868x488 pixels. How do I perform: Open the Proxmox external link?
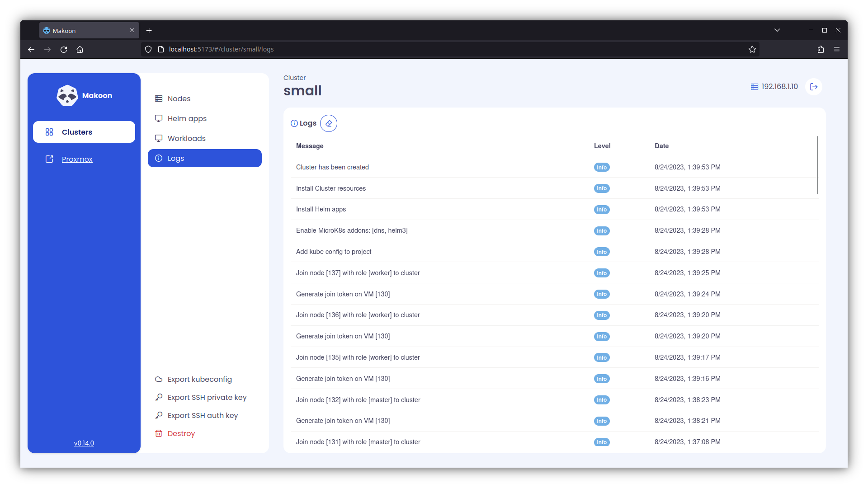pyautogui.click(x=77, y=159)
